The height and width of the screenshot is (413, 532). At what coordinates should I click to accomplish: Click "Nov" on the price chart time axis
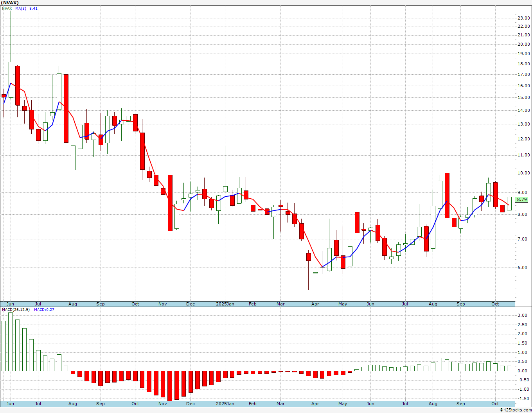163,304
